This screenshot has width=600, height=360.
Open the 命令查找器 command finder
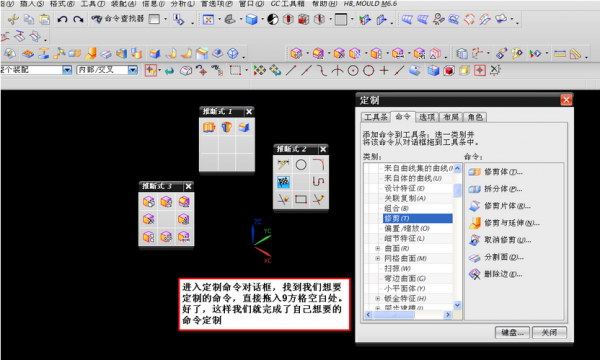coord(118,19)
